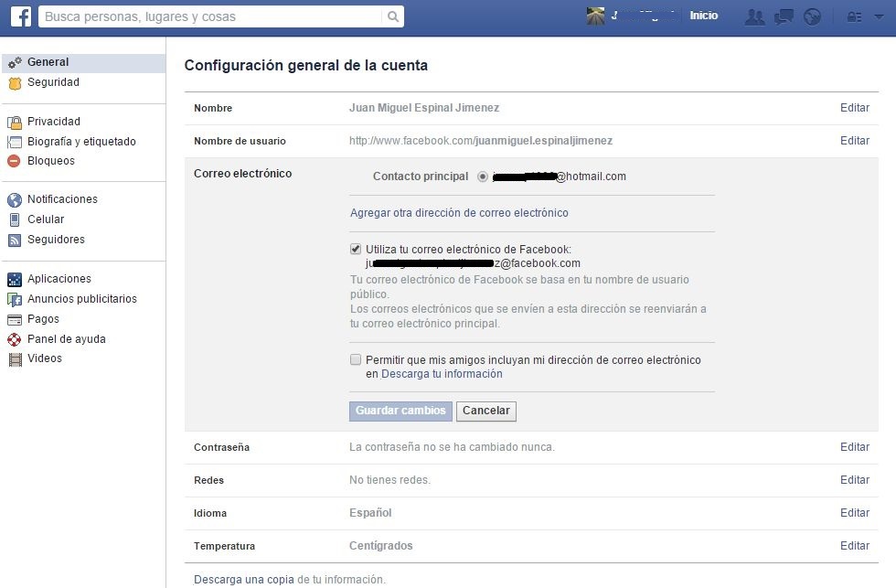Click Editar for the Nombre row
This screenshot has height=588, width=896.
(x=855, y=108)
